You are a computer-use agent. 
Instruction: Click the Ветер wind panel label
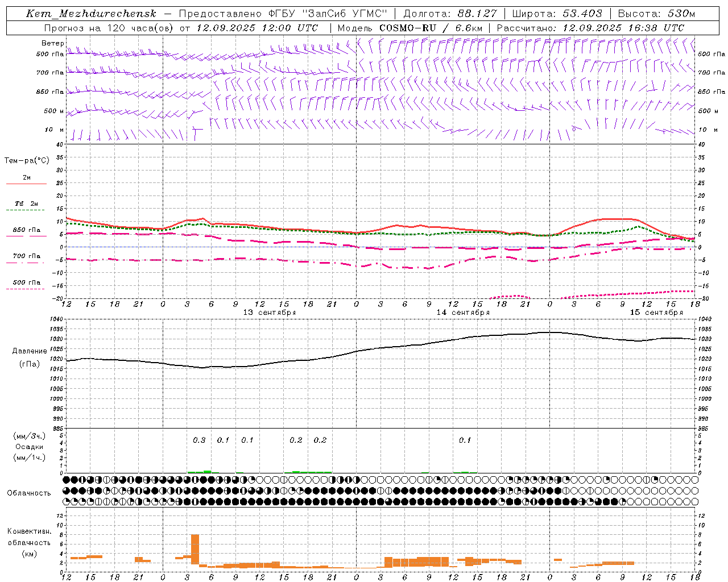53,43
